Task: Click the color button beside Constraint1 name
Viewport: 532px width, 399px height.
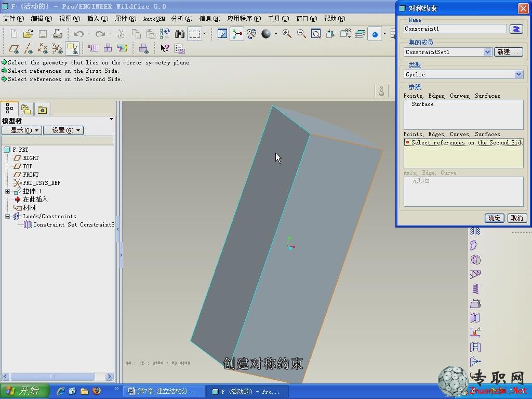Action: click(x=516, y=29)
